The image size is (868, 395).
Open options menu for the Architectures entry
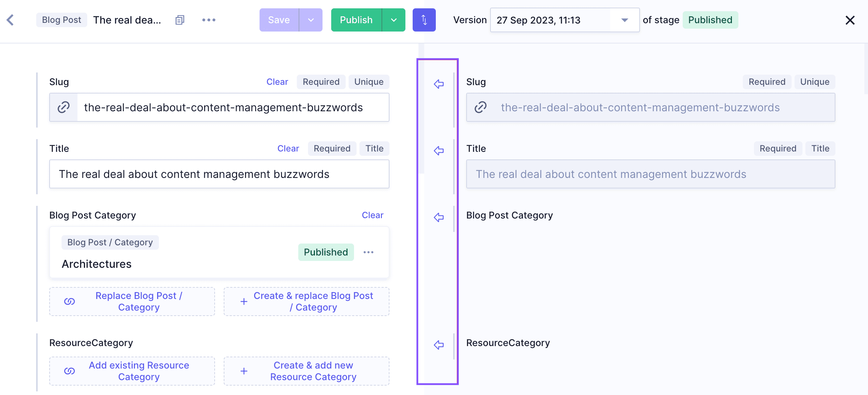coord(368,252)
